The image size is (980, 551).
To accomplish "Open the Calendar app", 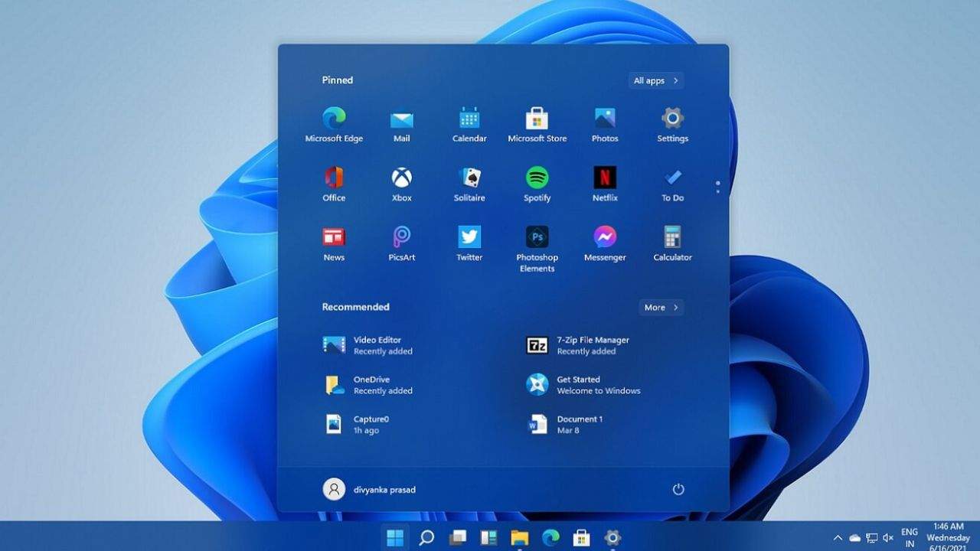I will tap(469, 125).
